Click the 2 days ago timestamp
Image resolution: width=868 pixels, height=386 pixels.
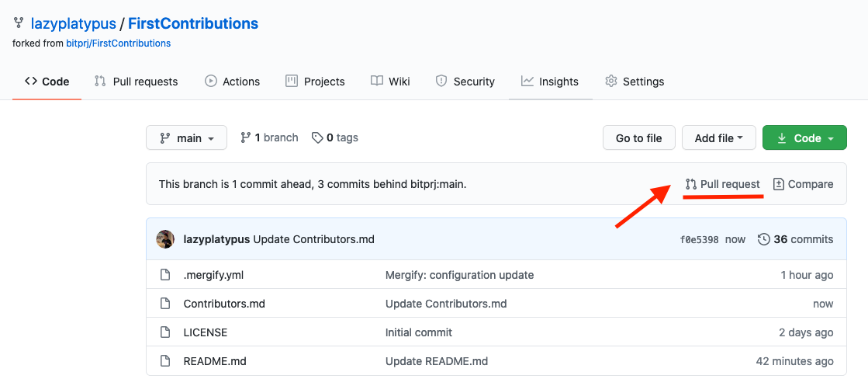click(x=806, y=332)
